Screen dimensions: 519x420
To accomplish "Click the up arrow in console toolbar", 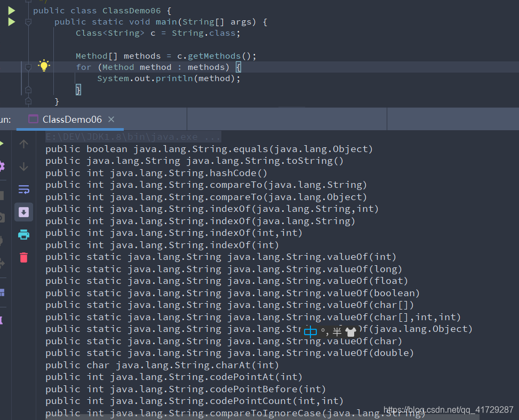I will [23, 144].
